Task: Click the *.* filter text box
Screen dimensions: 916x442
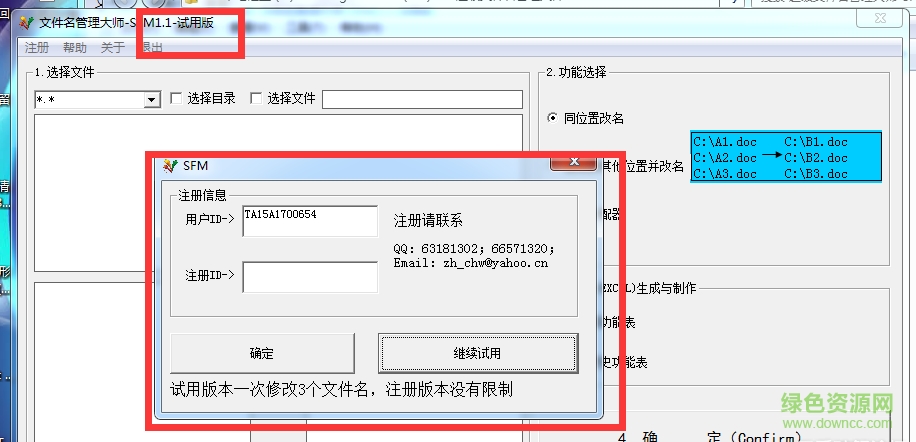Action: [88, 99]
